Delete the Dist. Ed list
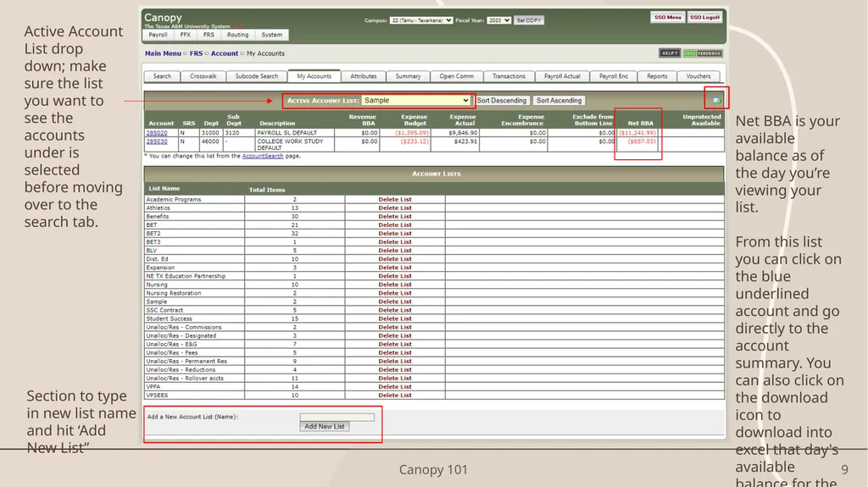868x487 pixels. (395, 259)
